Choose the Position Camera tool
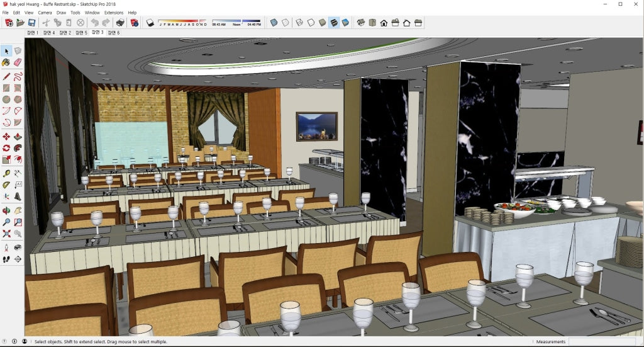Image resolution: width=644 pixels, height=347 pixels. click(6, 248)
